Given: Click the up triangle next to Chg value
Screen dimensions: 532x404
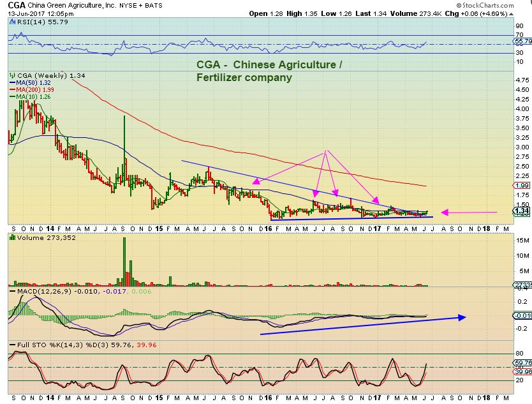Looking at the screenshot, I should pos(512,14).
